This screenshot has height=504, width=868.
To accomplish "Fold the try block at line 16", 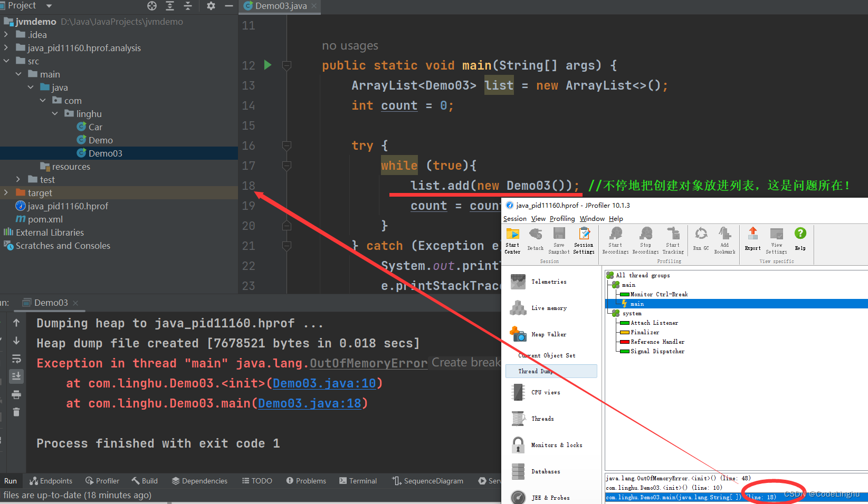I will point(287,146).
